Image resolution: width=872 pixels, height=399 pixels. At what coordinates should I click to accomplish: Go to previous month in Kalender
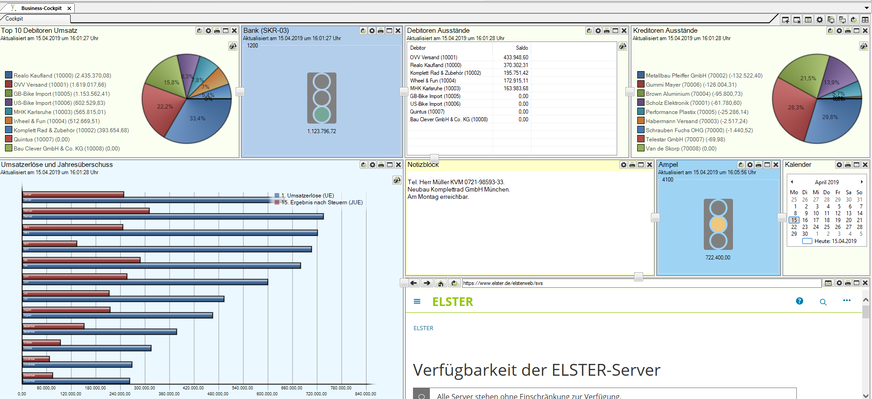(x=792, y=182)
